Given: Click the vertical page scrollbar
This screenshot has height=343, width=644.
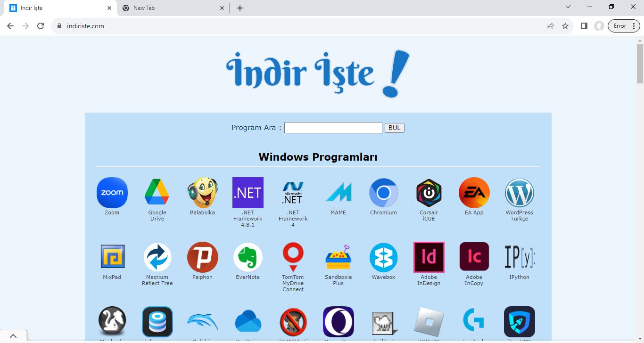Looking at the screenshot, I should click(640, 64).
